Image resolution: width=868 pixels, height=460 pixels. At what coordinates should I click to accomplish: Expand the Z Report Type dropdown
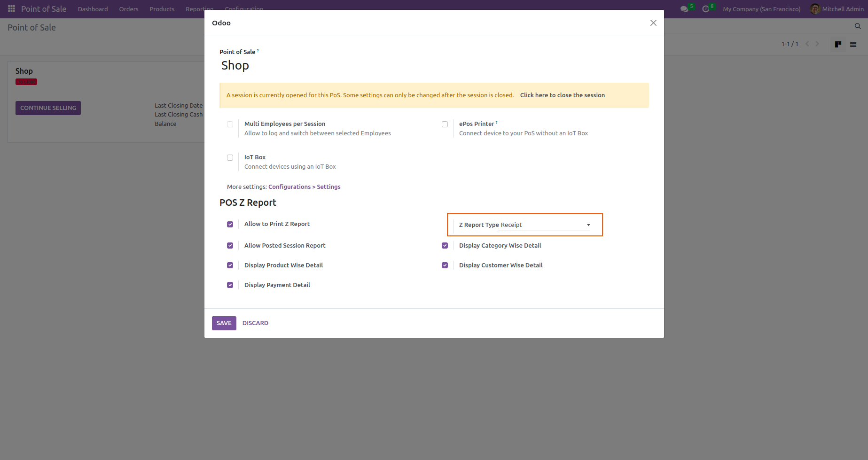pyautogui.click(x=545, y=225)
